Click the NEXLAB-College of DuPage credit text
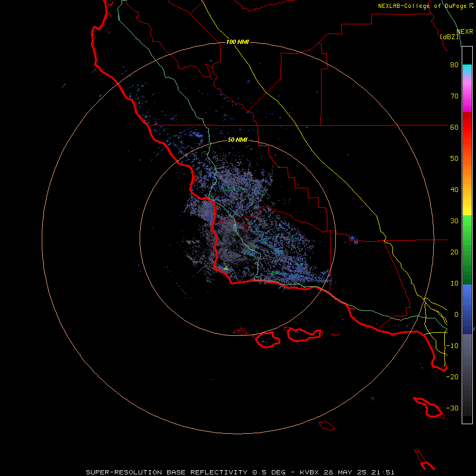The height and width of the screenshot is (476, 476). click(x=422, y=6)
